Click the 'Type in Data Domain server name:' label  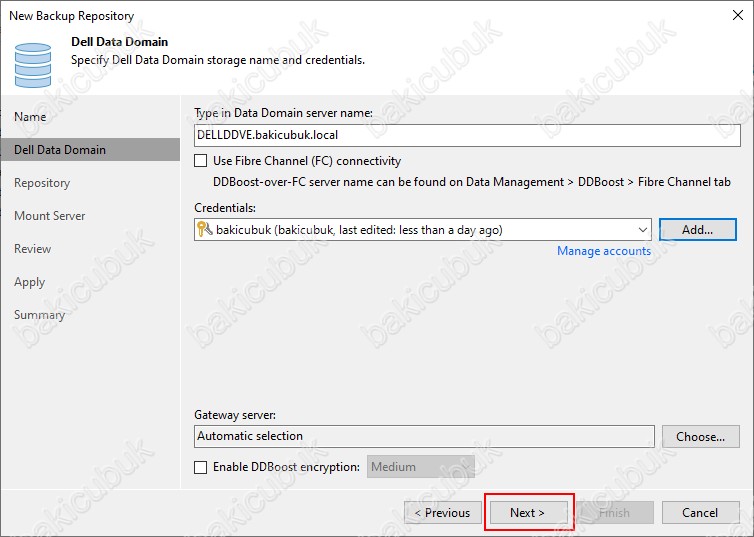[283, 113]
